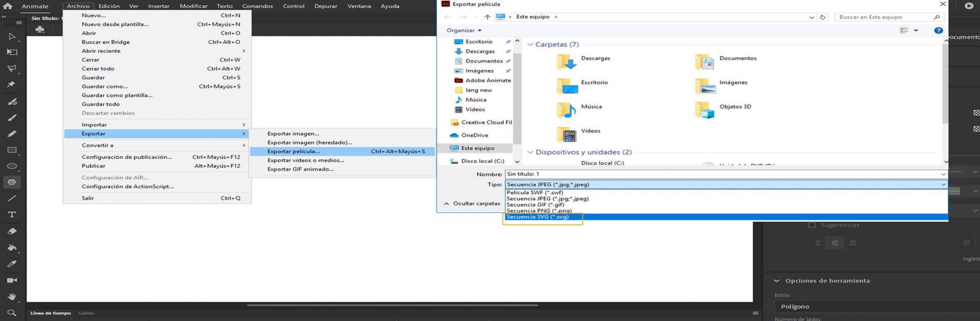Go up one folder level in dialog
The image size is (980, 321).
pos(487,17)
